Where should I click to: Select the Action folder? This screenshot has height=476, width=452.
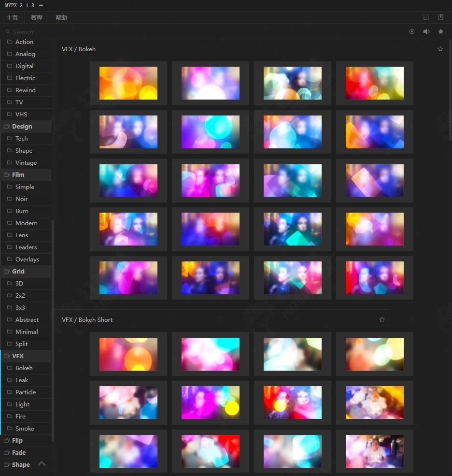point(26,42)
